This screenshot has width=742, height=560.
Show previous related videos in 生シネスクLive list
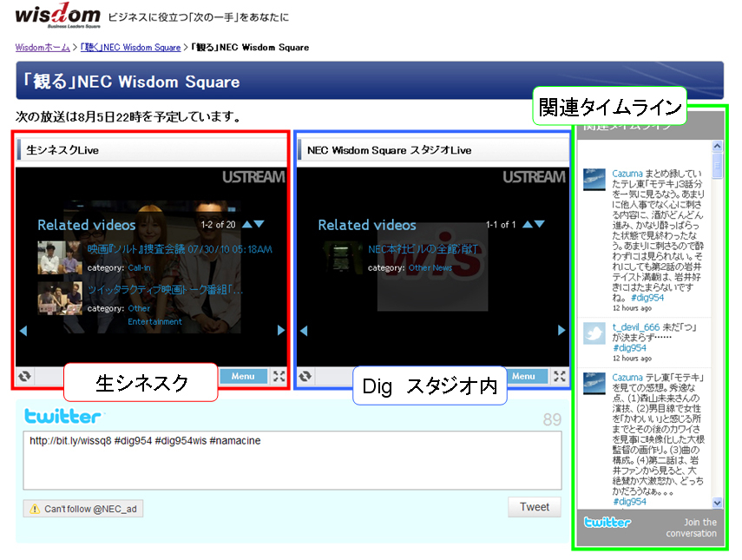click(247, 224)
